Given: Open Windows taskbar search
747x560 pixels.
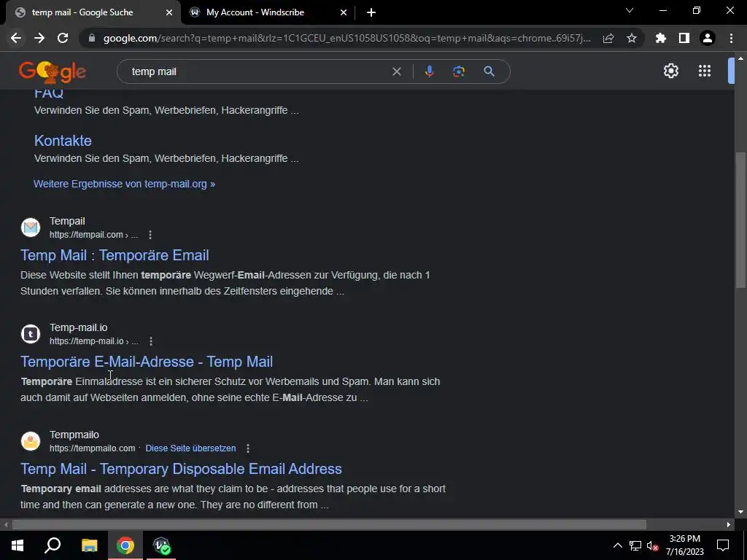Looking at the screenshot, I should [53, 545].
